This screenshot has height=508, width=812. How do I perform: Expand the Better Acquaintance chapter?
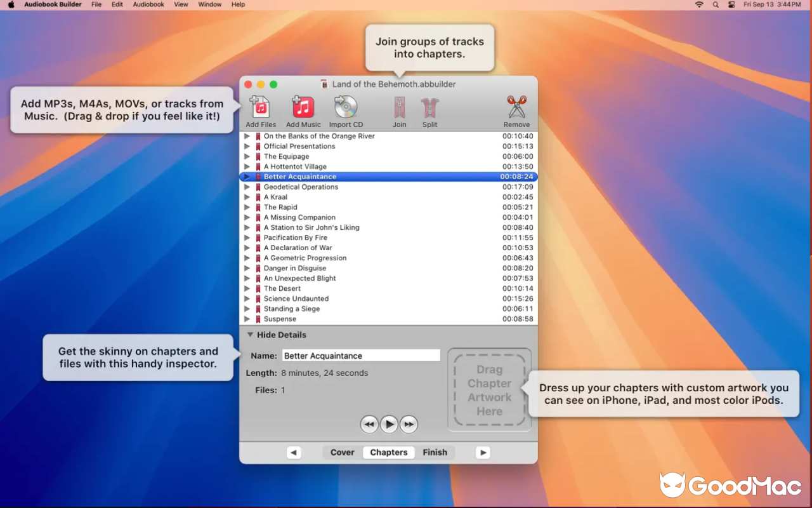coord(247,177)
